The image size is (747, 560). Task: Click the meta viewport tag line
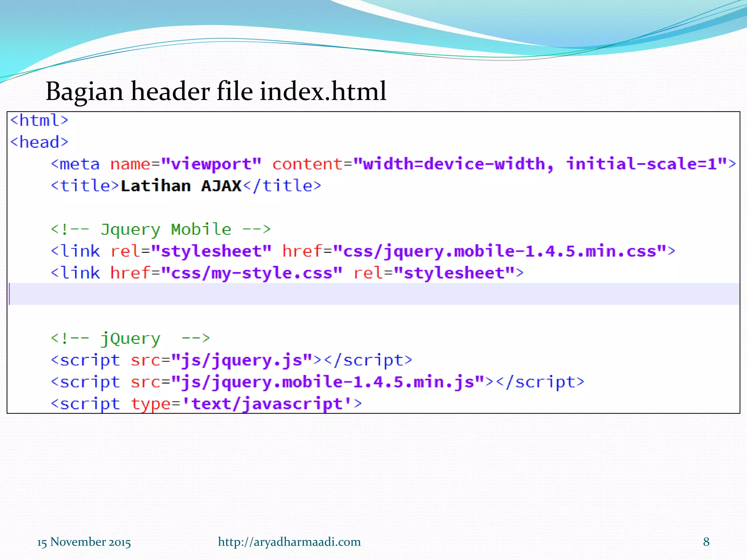pos(393,164)
